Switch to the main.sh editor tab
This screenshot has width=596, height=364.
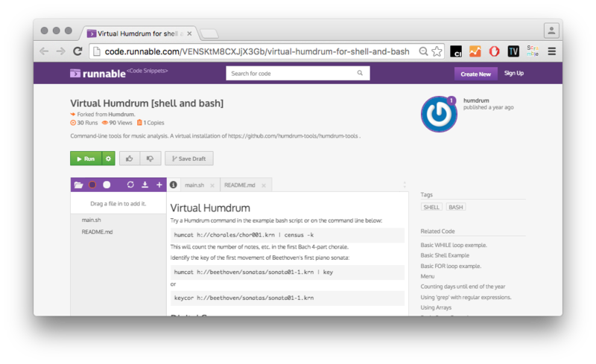tap(194, 185)
